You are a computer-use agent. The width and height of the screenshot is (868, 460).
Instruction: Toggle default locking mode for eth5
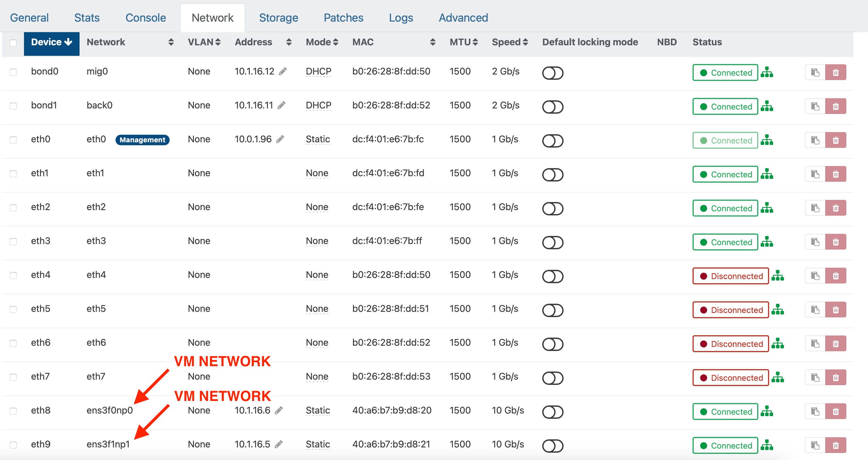(x=553, y=310)
